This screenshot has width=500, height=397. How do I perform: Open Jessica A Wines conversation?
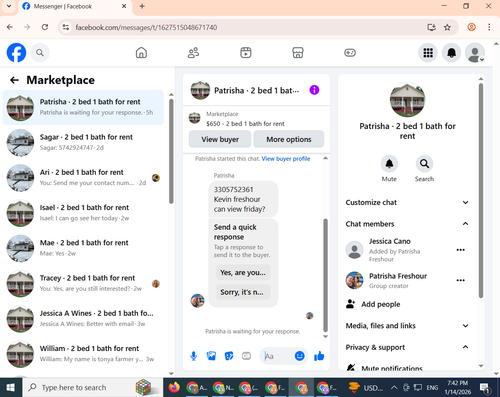[x=83, y=319]
